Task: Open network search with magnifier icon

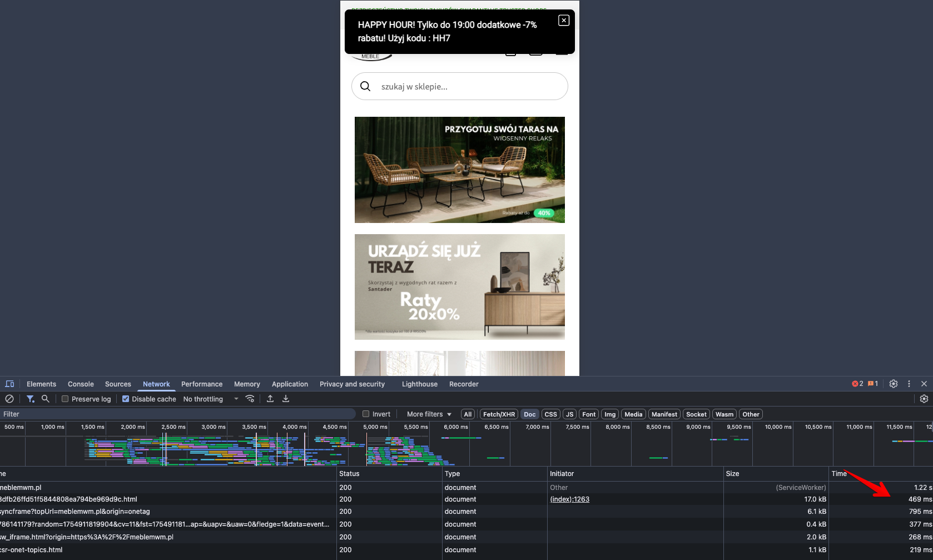Action: coord(46,399)
